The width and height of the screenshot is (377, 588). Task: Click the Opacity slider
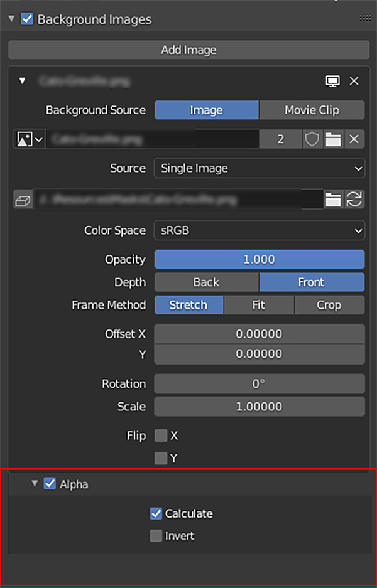(x=260, y=260)
